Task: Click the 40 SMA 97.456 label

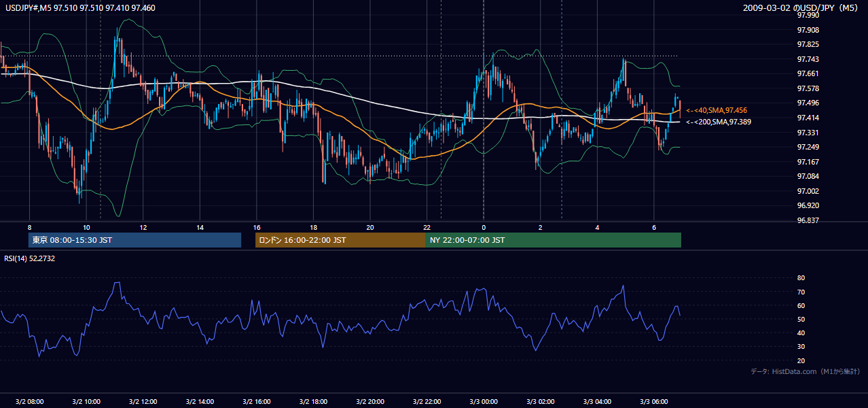Action: coord(717,110)
